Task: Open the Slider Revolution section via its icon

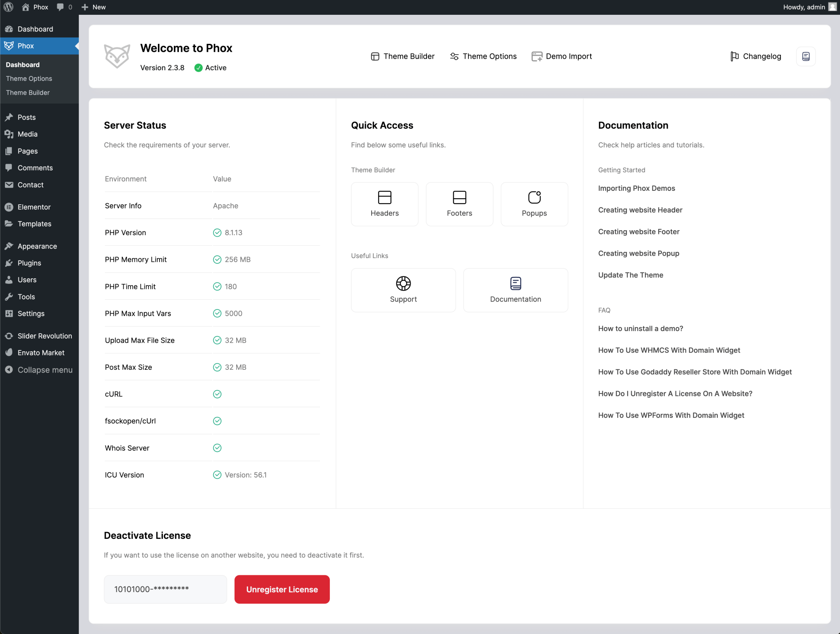Action: click(9, 336)
